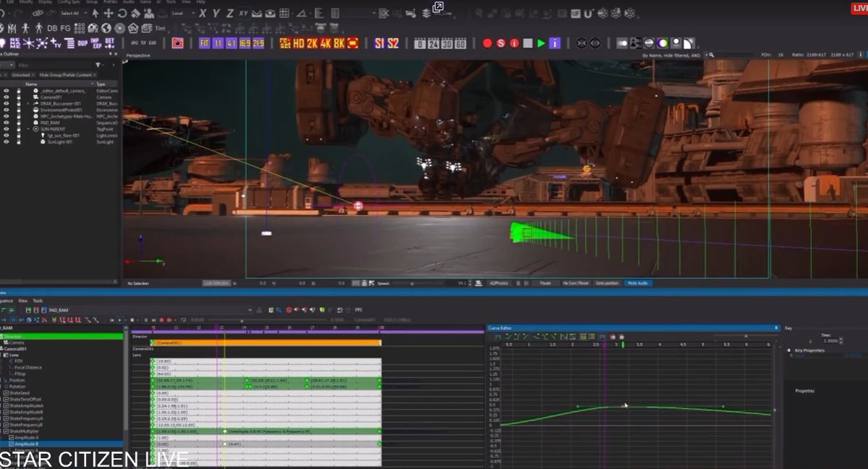Set frame rate to 30

click(448, 43)
